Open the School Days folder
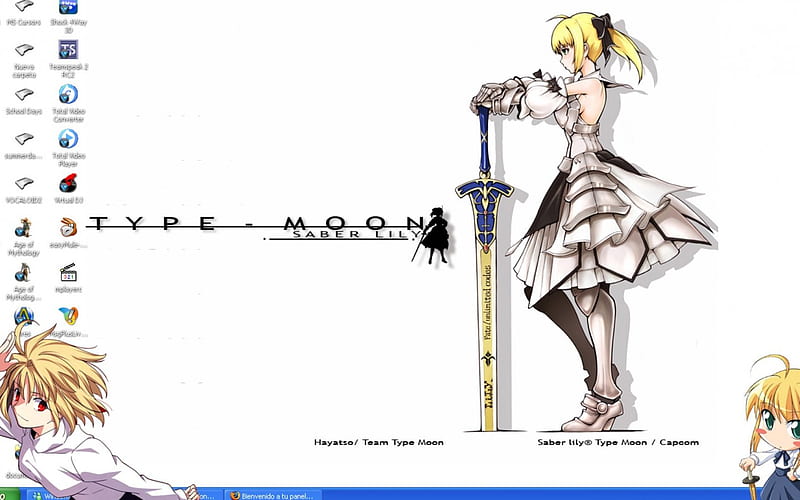 click(24, 101)
